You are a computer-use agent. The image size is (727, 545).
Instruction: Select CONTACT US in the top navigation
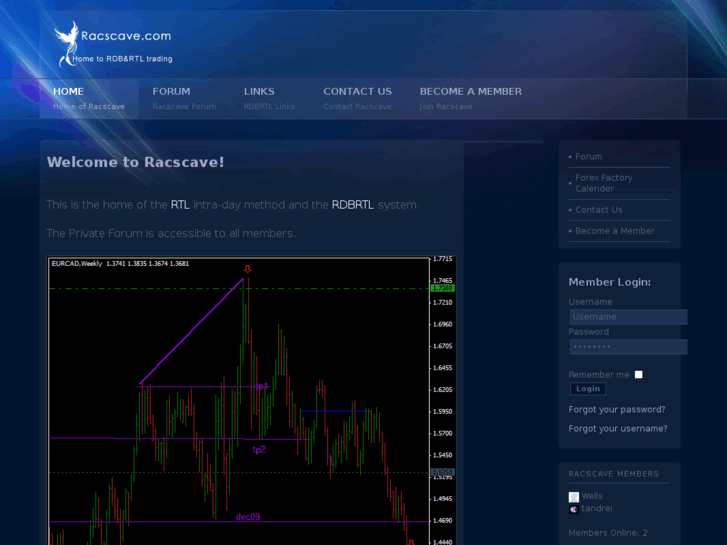click(357, 92)
